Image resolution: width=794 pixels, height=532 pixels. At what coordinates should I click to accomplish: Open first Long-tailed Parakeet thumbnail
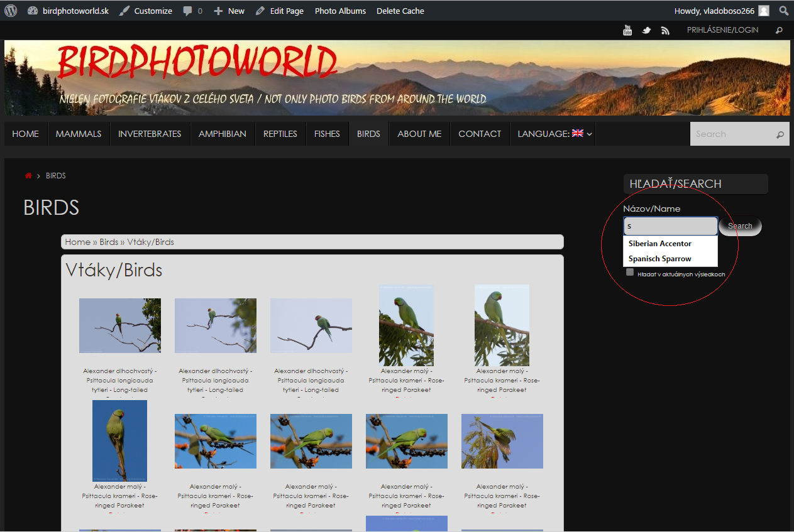pyautogui.click(x=120, y=325)
